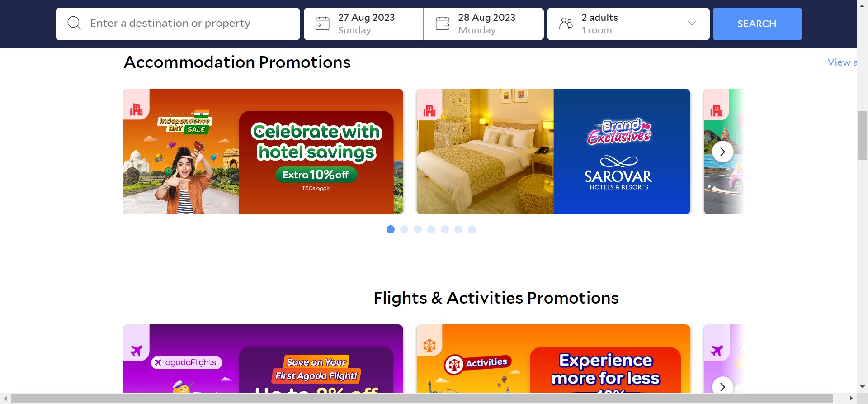Select the last carousel pagination dot
The image size is (868, 404).
472,229
